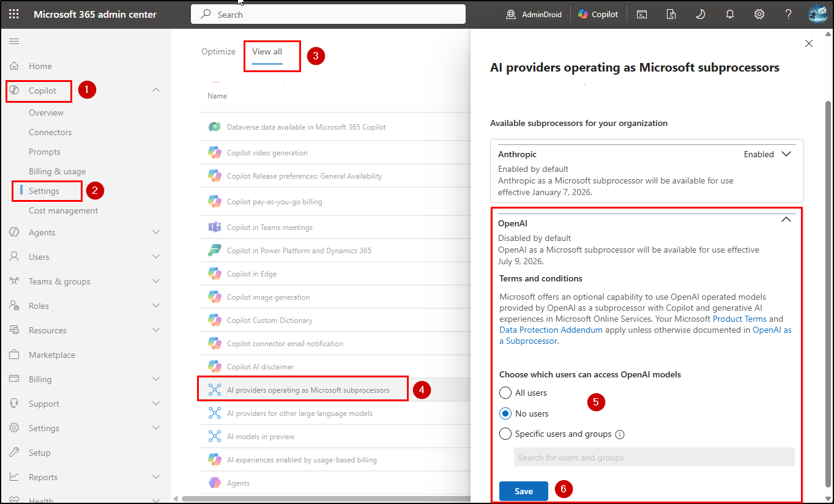Screen dimensions: 834x504
Task: Open the Data Protection Addendum link
Action: [x=551, y=330]
